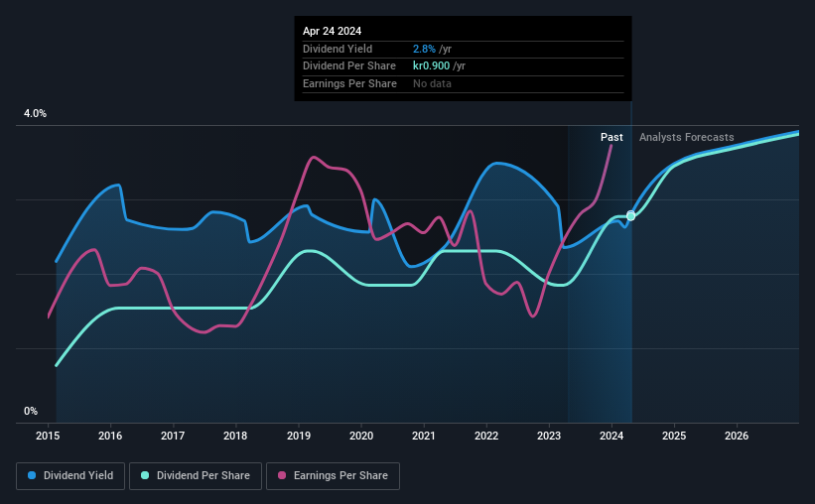Click the 2020 x-axis label
Image resolution: width=815 pixels, height=504 pixels.
(361, 436)
